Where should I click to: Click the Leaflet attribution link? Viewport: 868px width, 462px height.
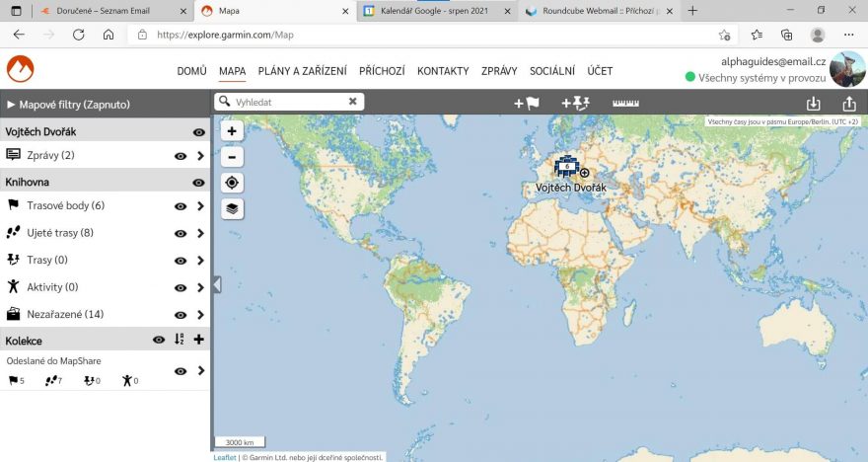pyautogui.click(x=225, y=457)
